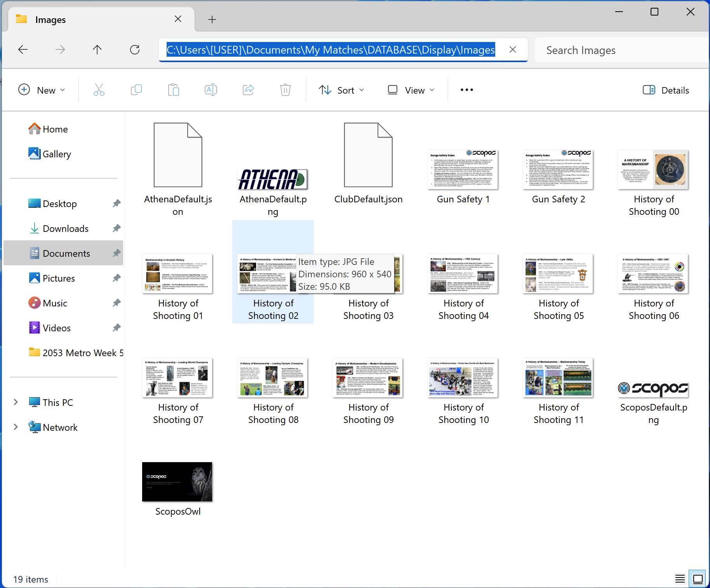Select the ScoposOwl image thumbnail
This screenshot has height=588, width=710.
[177, 482]
